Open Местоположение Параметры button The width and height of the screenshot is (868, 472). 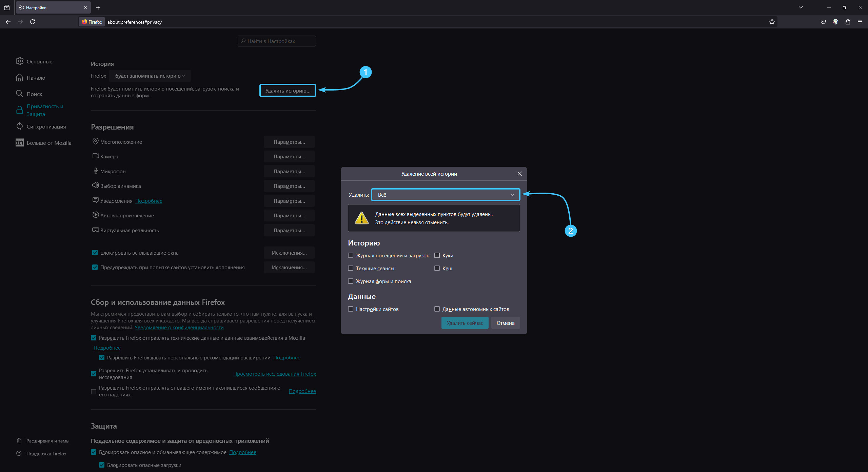[289, 142]
